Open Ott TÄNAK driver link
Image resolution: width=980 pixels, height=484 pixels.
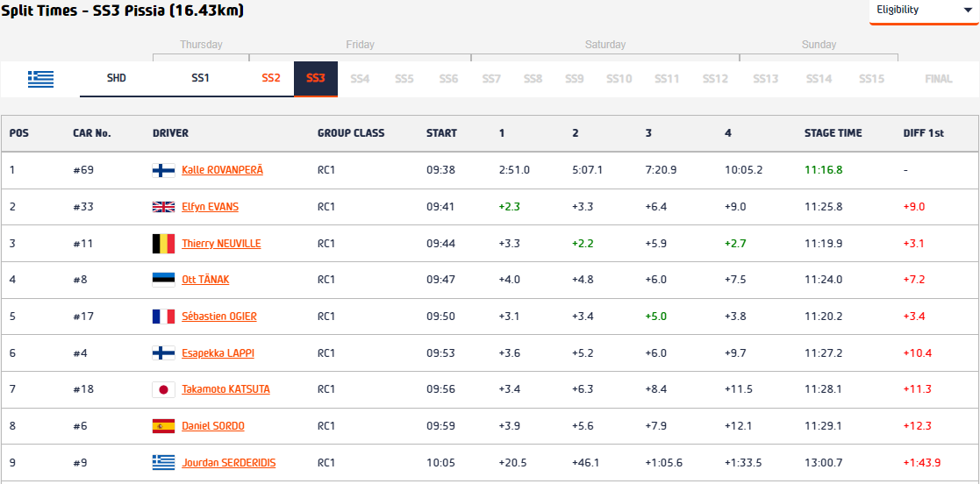[x=205, y=280]
